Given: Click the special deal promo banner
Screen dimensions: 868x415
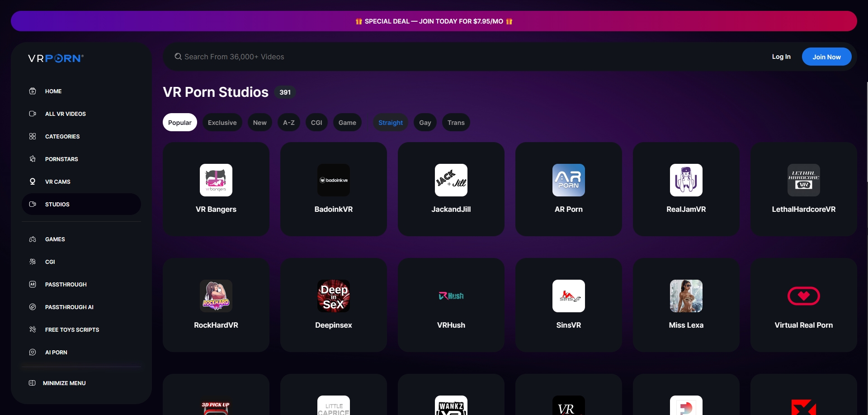Looking at the screenshot, I should 434,21.
